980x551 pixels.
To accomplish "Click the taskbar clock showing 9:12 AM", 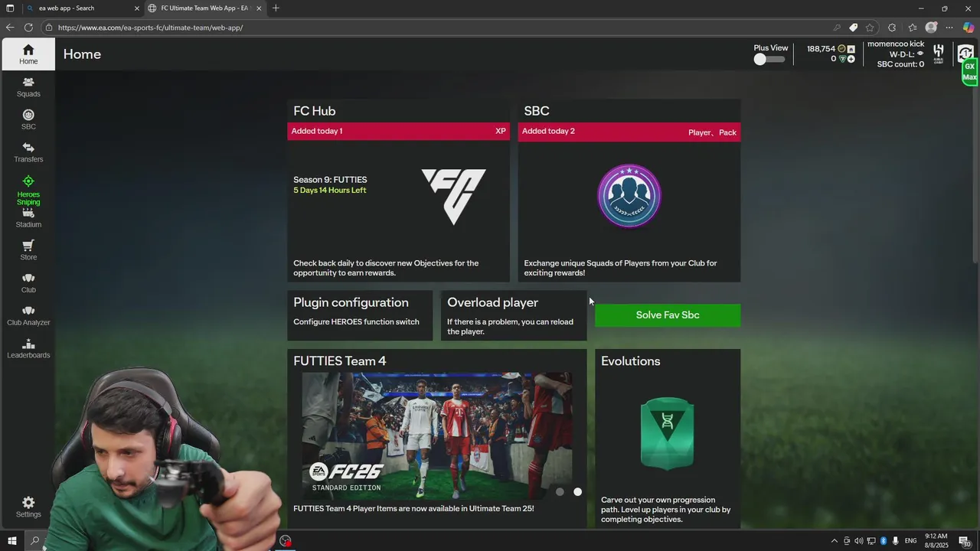I will (x=936, y=541).
